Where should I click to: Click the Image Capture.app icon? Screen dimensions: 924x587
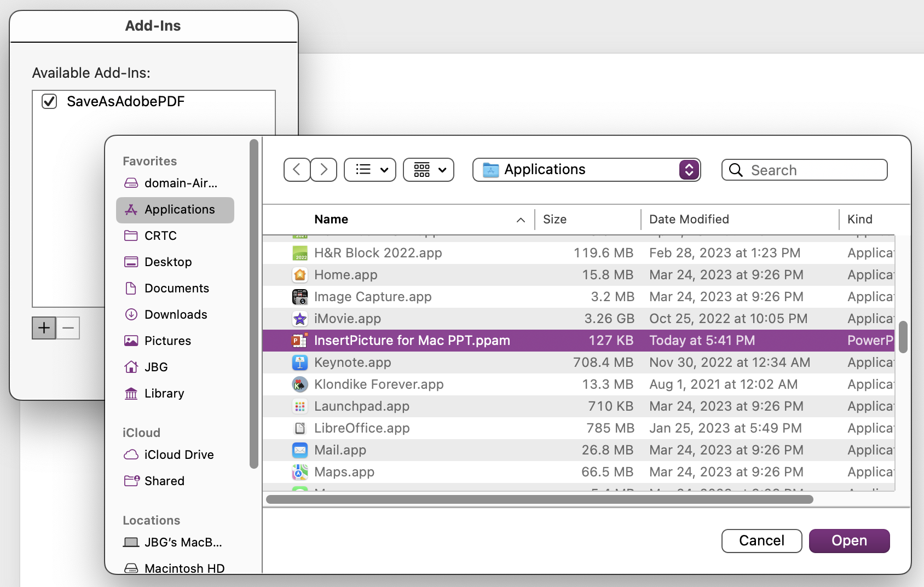300,297
